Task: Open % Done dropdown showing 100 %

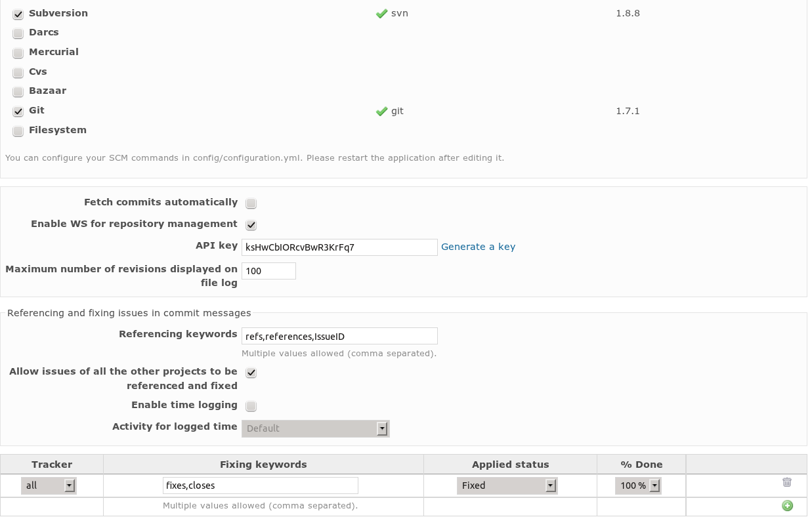Action: pos(638,486)
